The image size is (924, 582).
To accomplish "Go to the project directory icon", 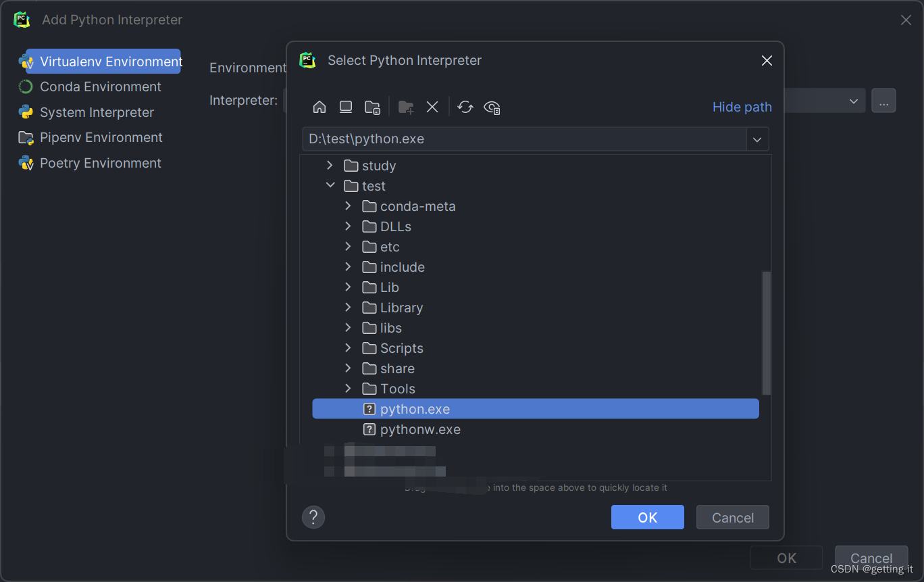I will (x=372, y=107).
